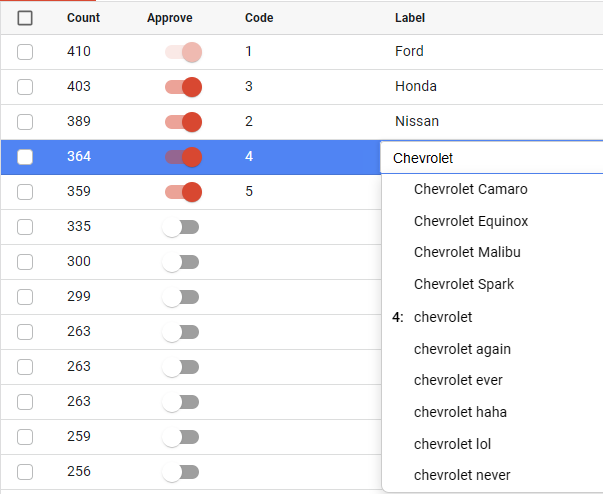Toggle off Approve switch for Ford row
Viewport: 603px width, 494px height.
coord(184,52)
